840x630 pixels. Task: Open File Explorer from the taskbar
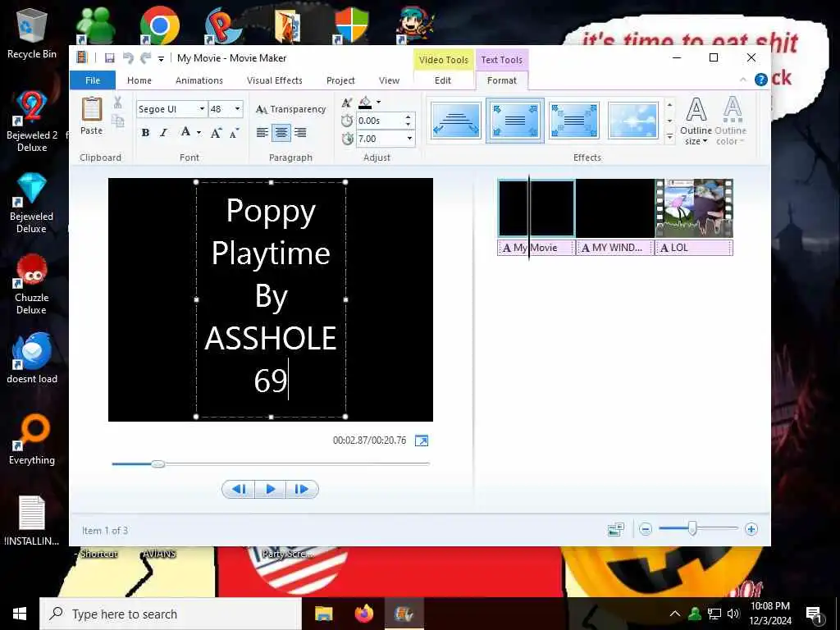(x=323, y=614)
